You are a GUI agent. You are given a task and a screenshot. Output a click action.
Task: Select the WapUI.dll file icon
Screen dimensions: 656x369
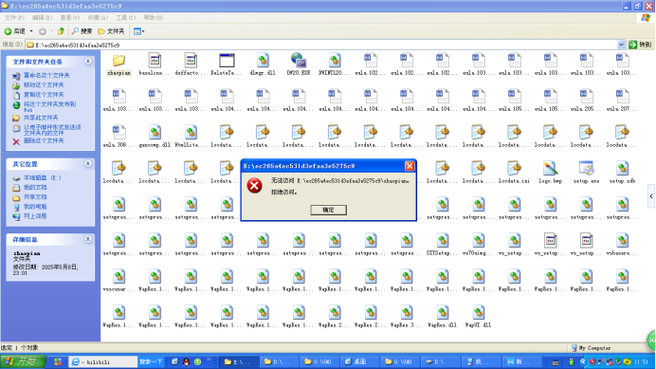(x=478, y=313)
